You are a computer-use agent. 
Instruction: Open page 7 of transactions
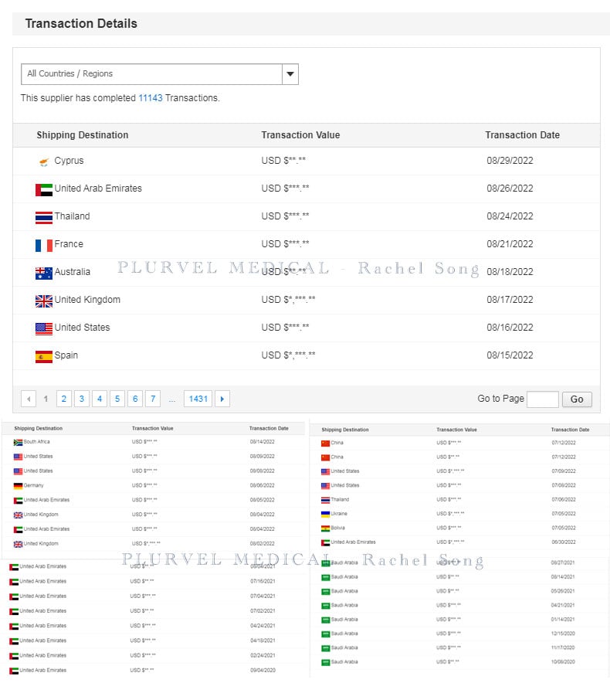click(x=153, y=399)
